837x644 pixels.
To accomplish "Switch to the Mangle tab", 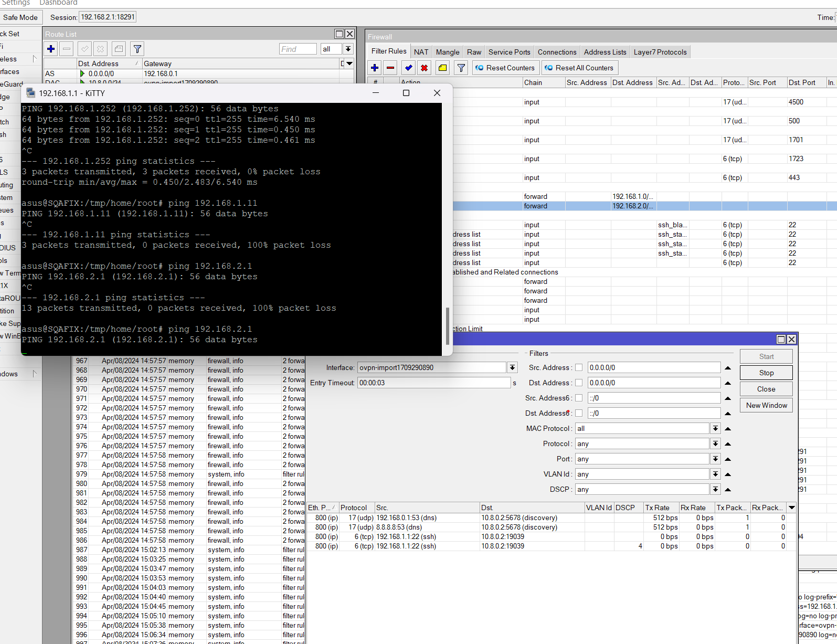I will 448,52.
